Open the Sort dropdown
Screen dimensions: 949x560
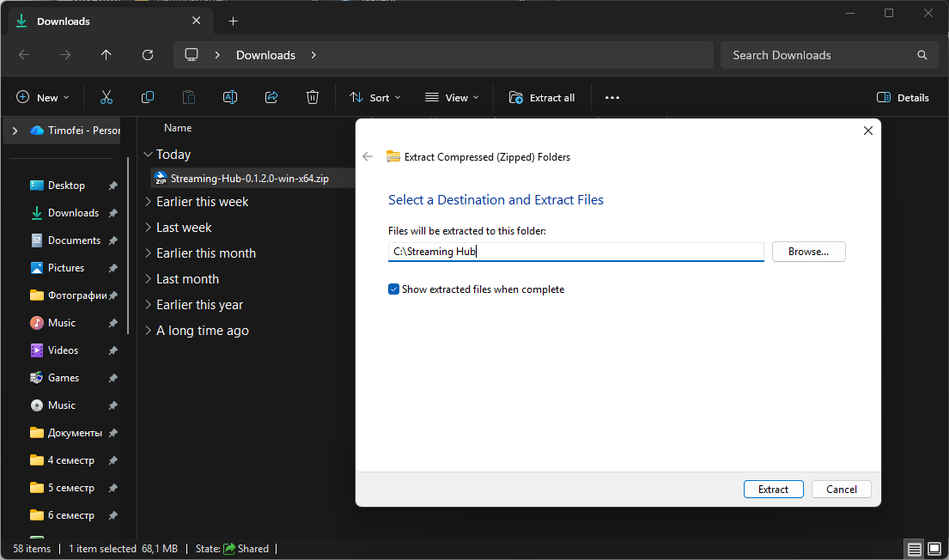(x=374, y=97)
